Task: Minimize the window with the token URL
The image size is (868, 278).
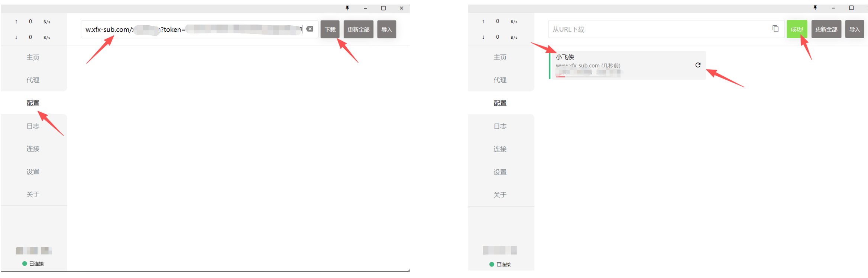Action: [x=365, y=8]
